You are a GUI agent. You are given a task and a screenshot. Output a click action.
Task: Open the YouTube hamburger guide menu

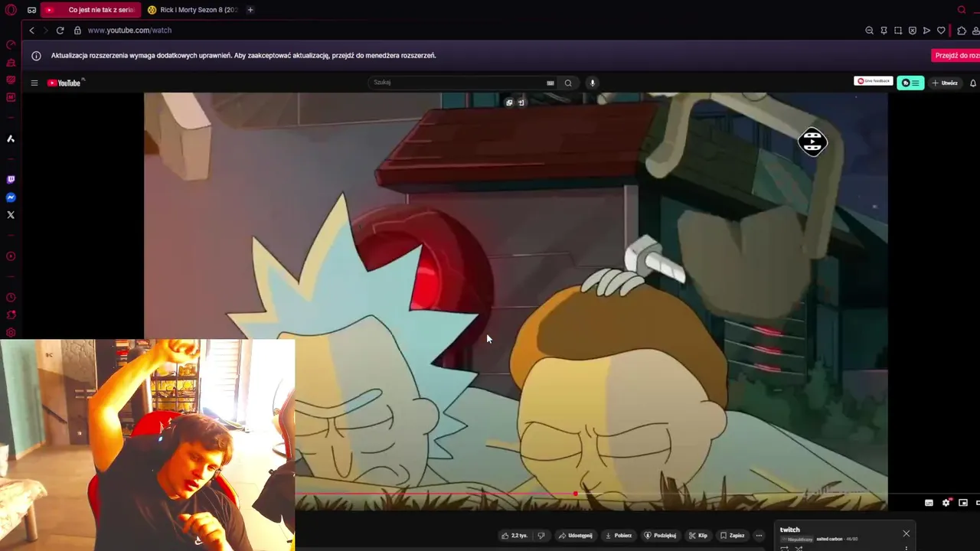pos(34,83)
